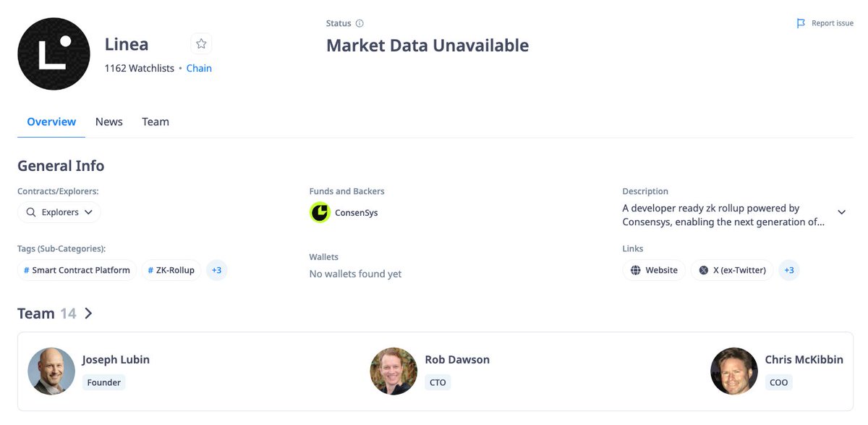
Task: Switch to the News tab
Action: pyautogui.click(x=109, y=122)
